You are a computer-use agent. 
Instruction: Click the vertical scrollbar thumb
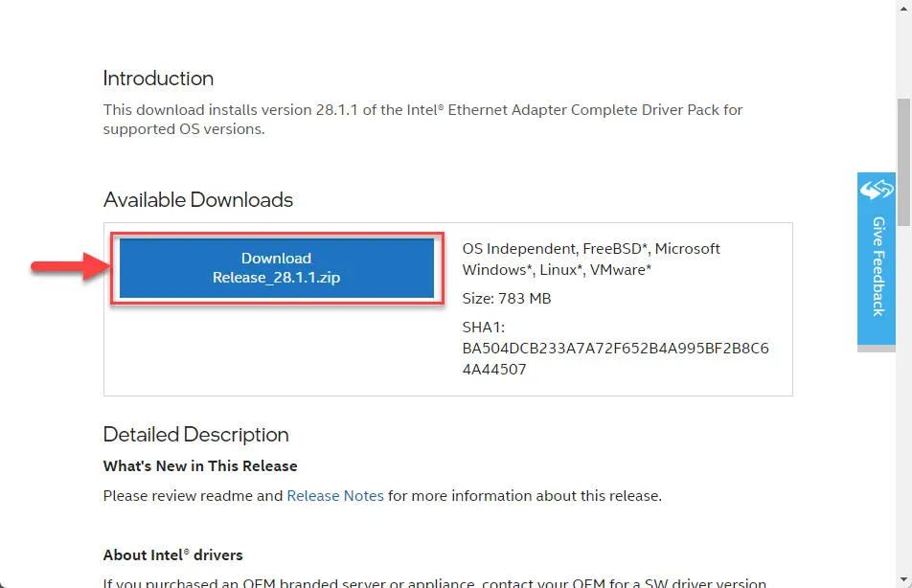click(903, 162)
